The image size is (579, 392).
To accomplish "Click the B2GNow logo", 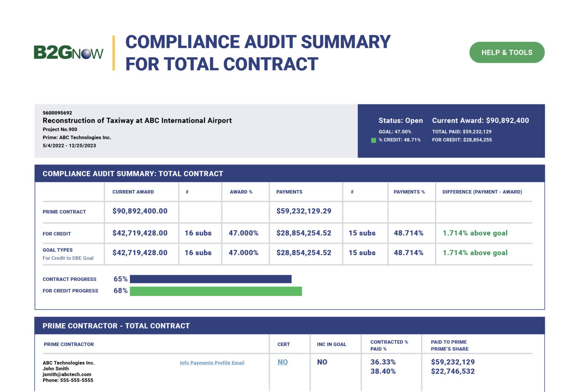I will pyautogui.click(x=69, y=53).
